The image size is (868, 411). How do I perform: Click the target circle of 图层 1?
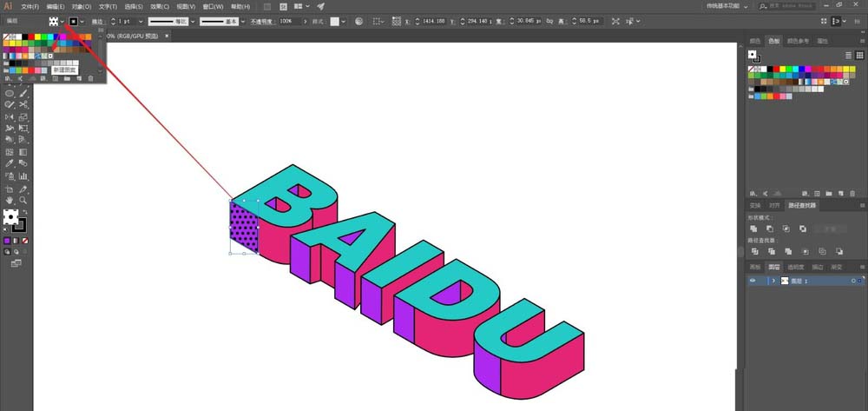coord(853,281)
